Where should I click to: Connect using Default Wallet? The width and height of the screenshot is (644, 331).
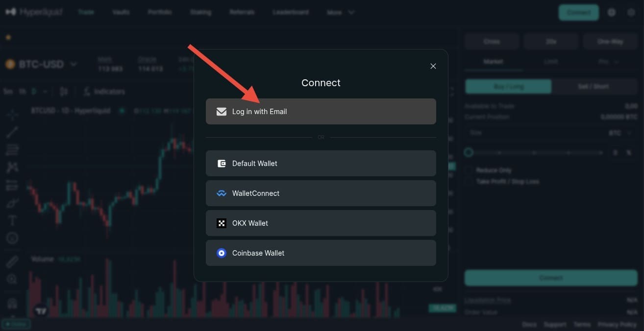click(321, 164)
